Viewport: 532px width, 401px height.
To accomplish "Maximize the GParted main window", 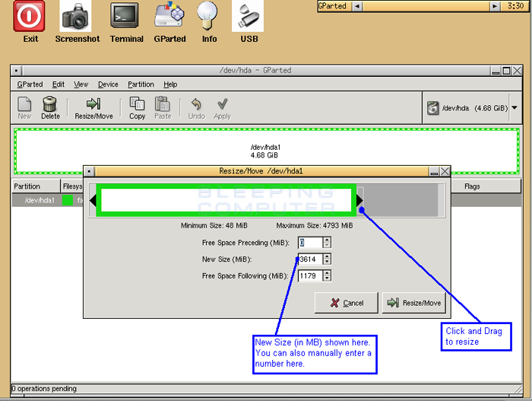I will (506, 71).
